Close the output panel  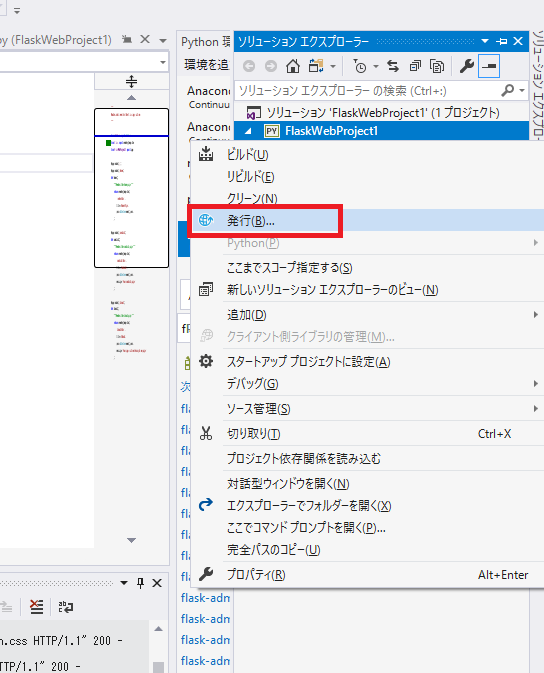tap(157, 583)
